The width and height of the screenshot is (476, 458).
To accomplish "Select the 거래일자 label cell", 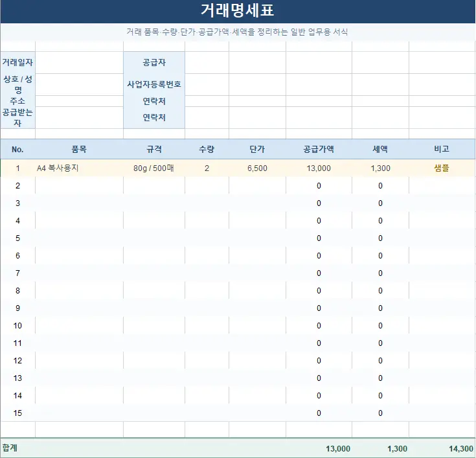I will (x=17, y=62).
